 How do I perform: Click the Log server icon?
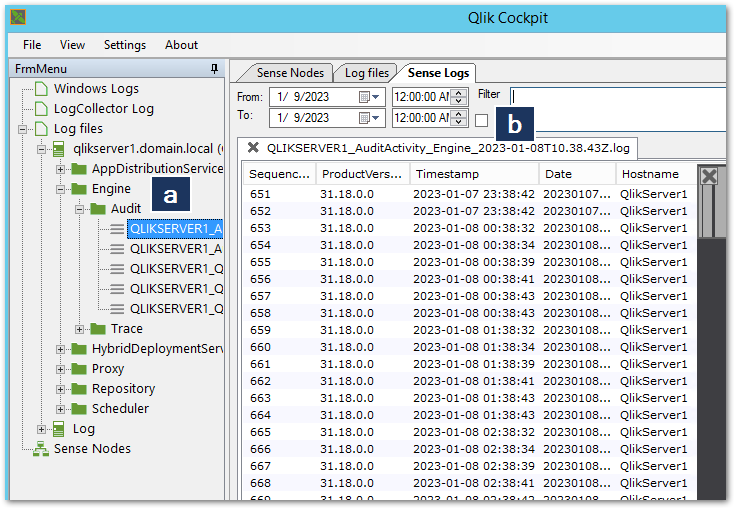[59, 429]
